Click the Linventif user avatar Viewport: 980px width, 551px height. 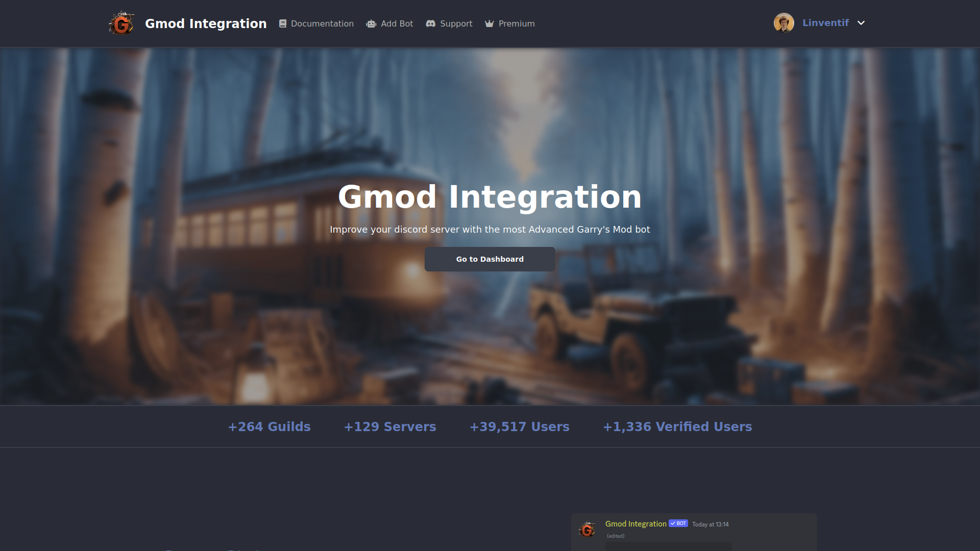784,23
